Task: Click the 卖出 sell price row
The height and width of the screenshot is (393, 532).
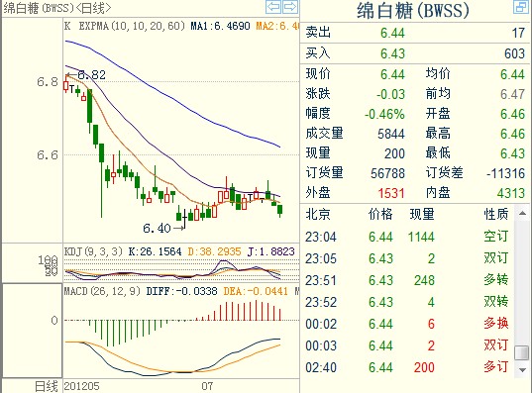Action: point(415,33)
